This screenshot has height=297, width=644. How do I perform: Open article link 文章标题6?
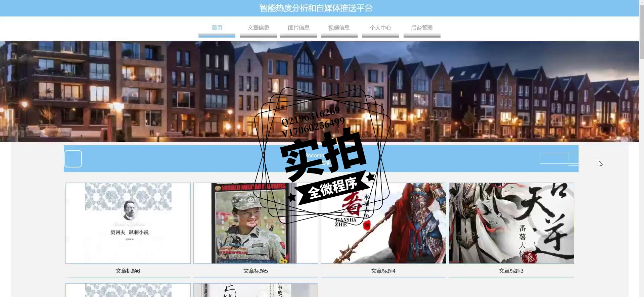pyautogui.click(x=128, y=271)
